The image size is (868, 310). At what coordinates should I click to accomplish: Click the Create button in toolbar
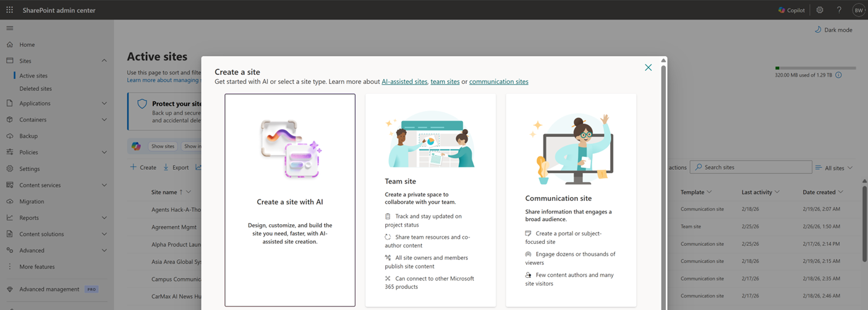pyautogui.click(x=143, y=167)
